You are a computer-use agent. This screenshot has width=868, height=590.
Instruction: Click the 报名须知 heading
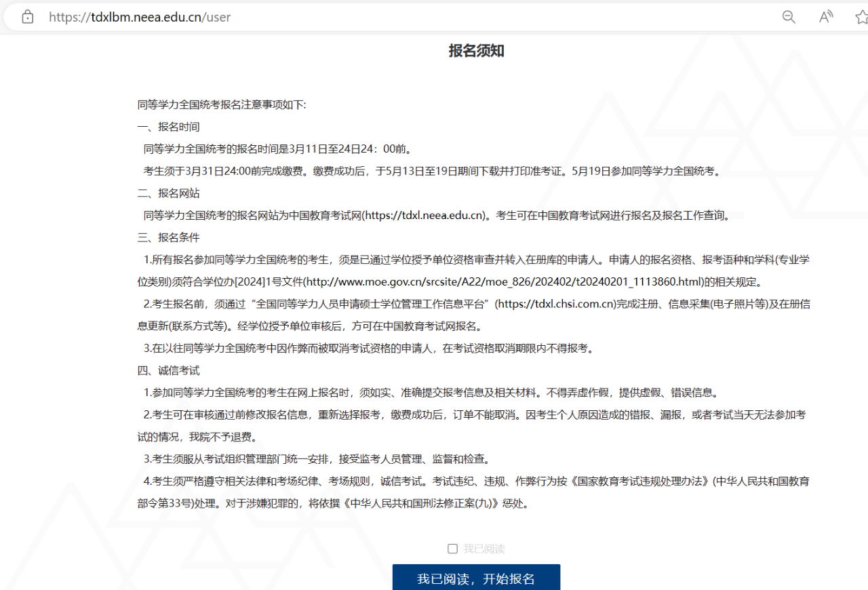click(476, 51)
